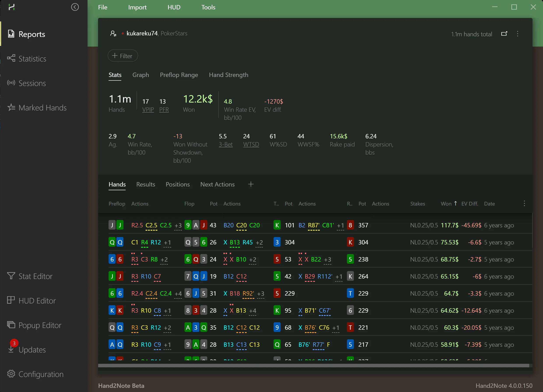
Task: Collapse the sidebar with the back arrow icon
Action: click(75, 7)
